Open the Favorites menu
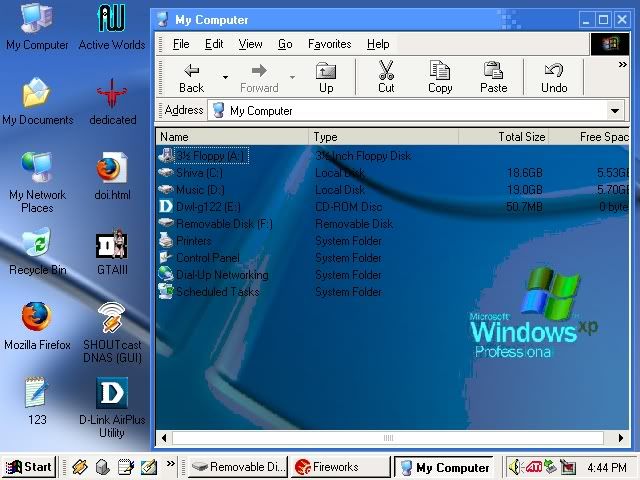This screenshot has width=640, height=480. point(329,44)
